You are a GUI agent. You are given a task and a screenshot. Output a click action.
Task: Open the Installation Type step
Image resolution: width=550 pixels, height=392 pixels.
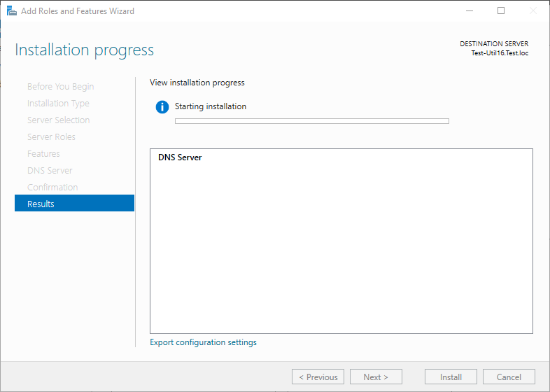tap(58, 103)
